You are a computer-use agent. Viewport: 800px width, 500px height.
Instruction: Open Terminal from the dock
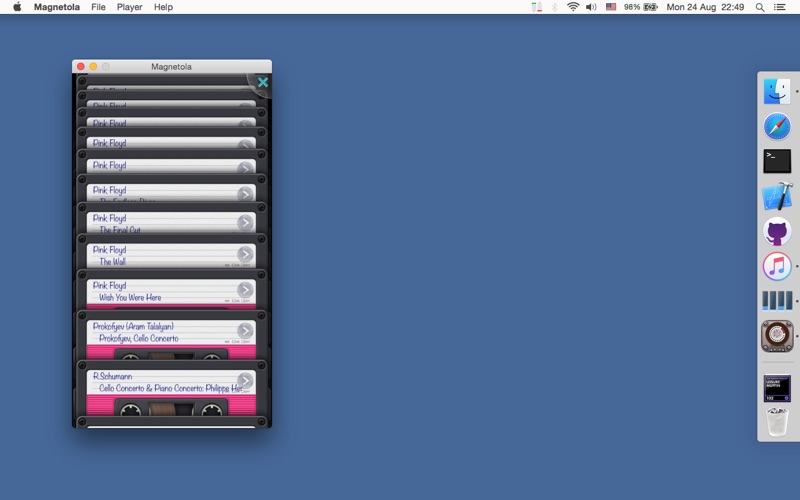coord(777,161)
